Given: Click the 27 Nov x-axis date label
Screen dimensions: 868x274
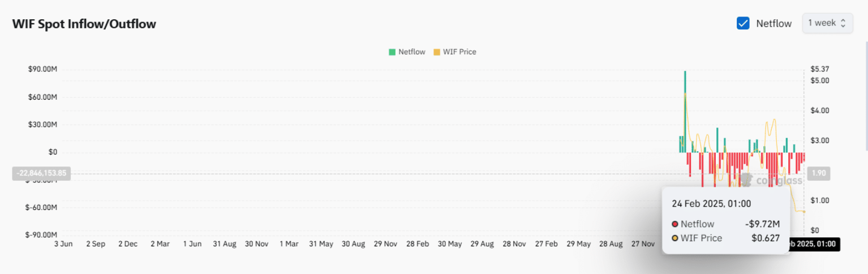Looking at the screenshot, I should click(643, 244).
